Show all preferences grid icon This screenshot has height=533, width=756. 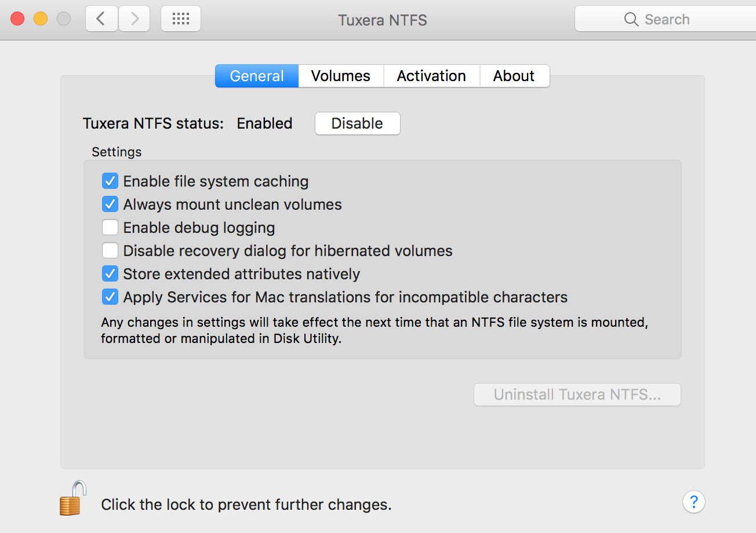click(x=181, y=19)
